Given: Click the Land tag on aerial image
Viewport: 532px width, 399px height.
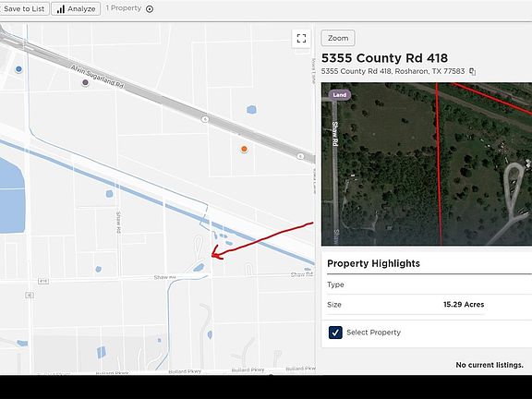Looking at the screenshot, I should [x=339, y=95].
